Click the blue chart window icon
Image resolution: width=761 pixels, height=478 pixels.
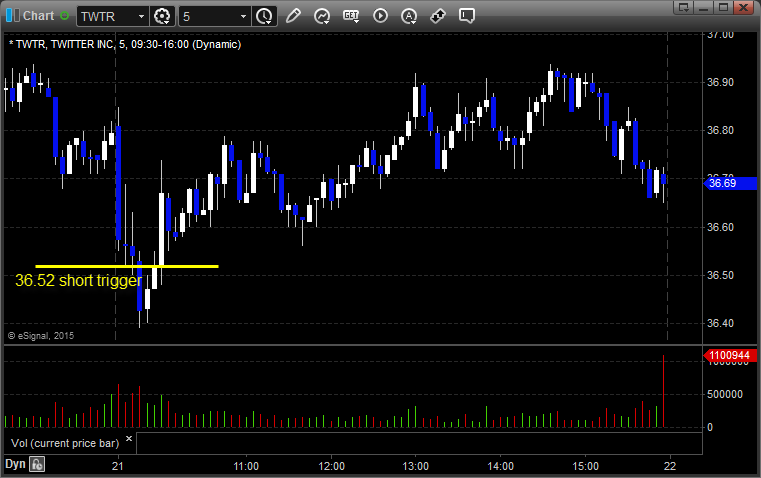pyautogui.click(x=13, y=16)
